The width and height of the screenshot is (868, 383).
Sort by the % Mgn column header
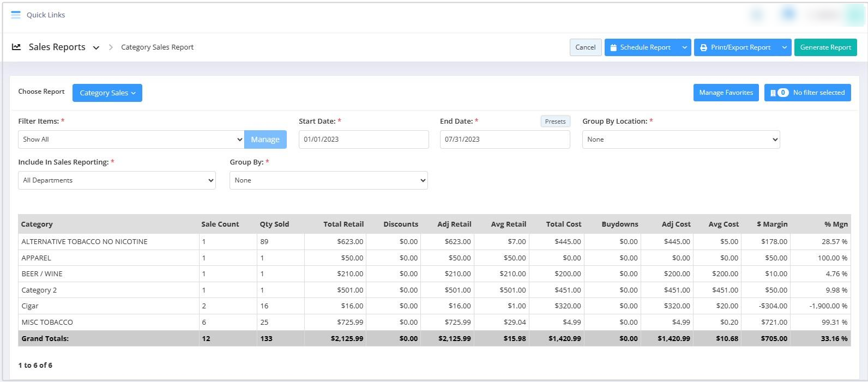coord(836,224)
